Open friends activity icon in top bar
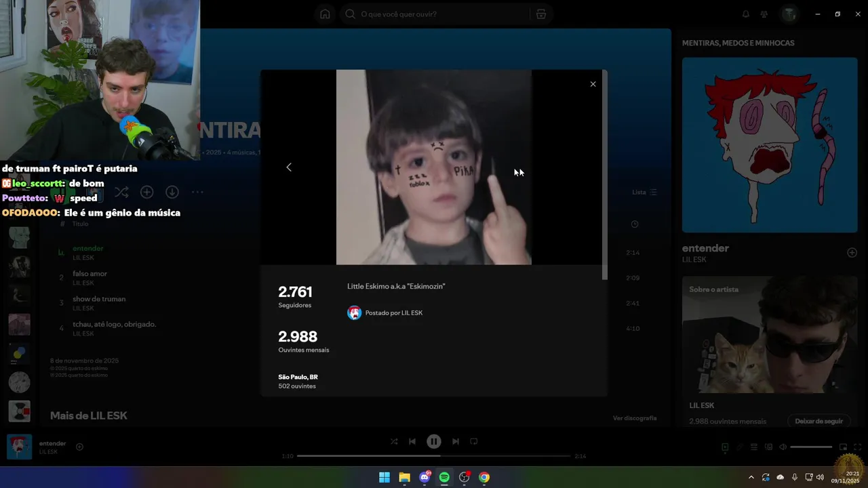The height and width of the screenshot is (488, 868). tap(764, 14)
